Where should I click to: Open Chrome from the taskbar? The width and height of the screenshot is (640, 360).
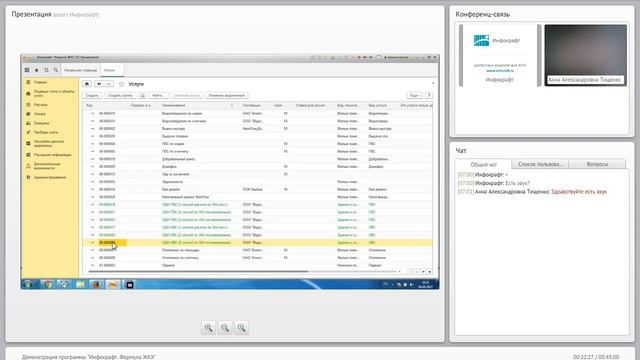click(x=47, y=284)
